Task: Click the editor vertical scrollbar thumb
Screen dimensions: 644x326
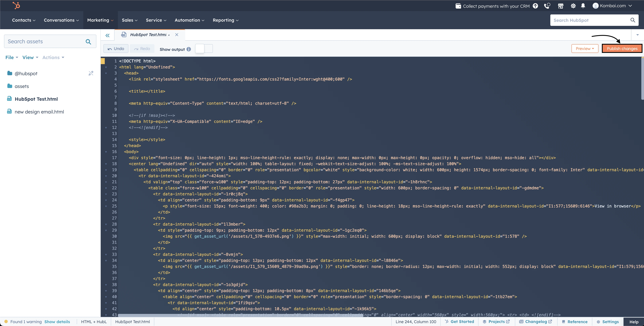Action: pos(642,79)
